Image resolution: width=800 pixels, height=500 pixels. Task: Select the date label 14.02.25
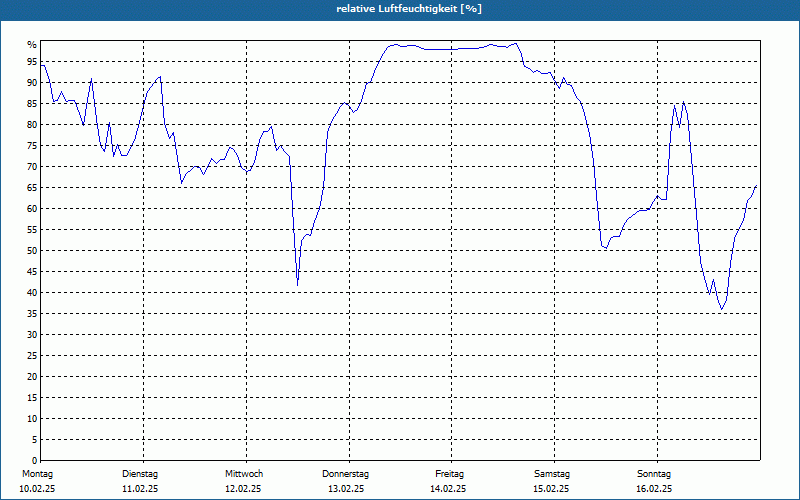click(448, 489)
